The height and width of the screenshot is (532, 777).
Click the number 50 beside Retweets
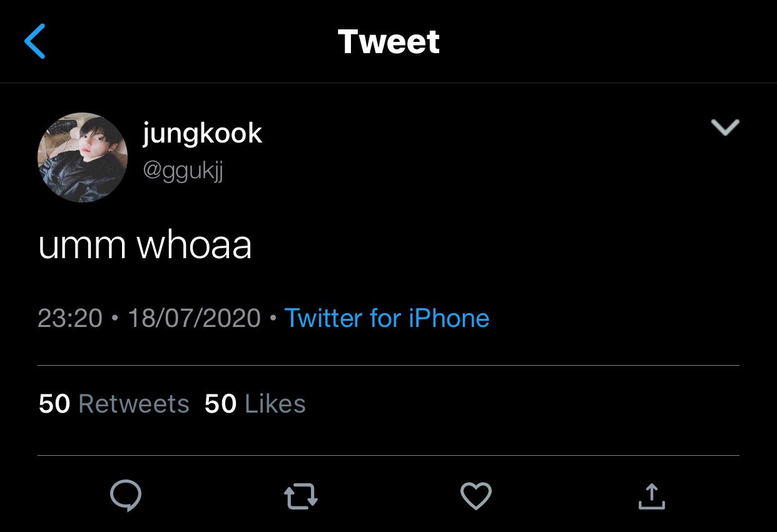pos(54,404)
